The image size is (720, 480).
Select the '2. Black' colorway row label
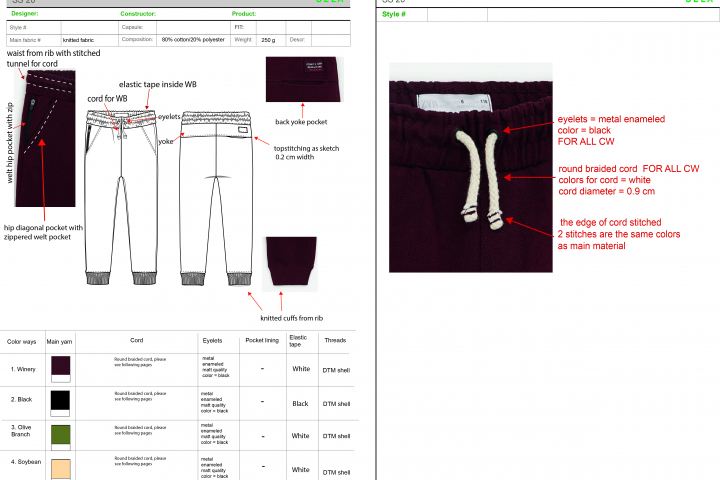[x=22, y=399]
